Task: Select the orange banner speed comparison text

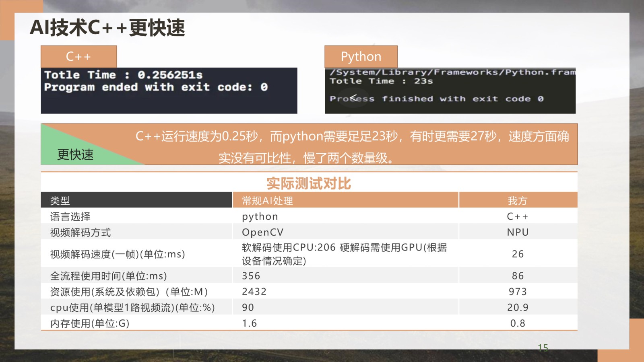Action: tap(352, 146)
